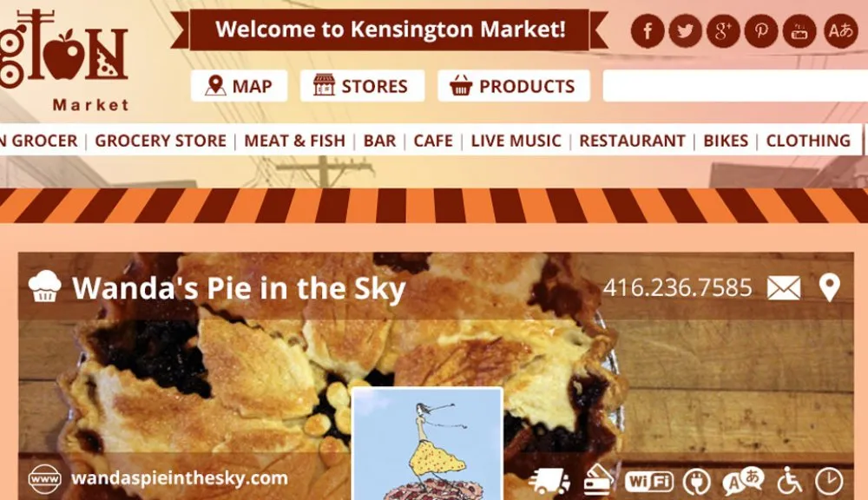Screen dimensions: 868x500
Task: Click the clock opening hours icon
Action: click(x=829, y=481)
